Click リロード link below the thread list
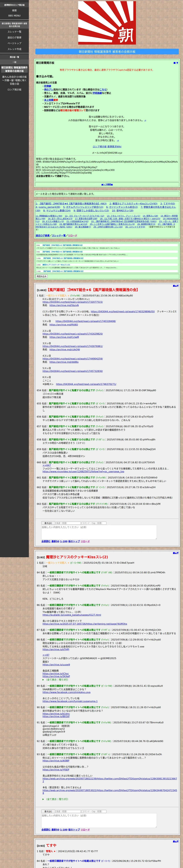183x868 pixels. (72, 236)
